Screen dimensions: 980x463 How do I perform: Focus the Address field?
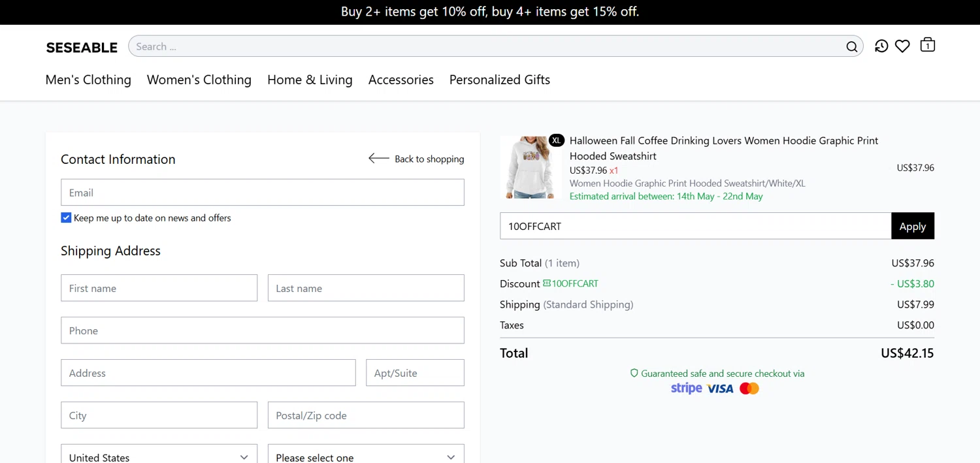click(208, 373)
